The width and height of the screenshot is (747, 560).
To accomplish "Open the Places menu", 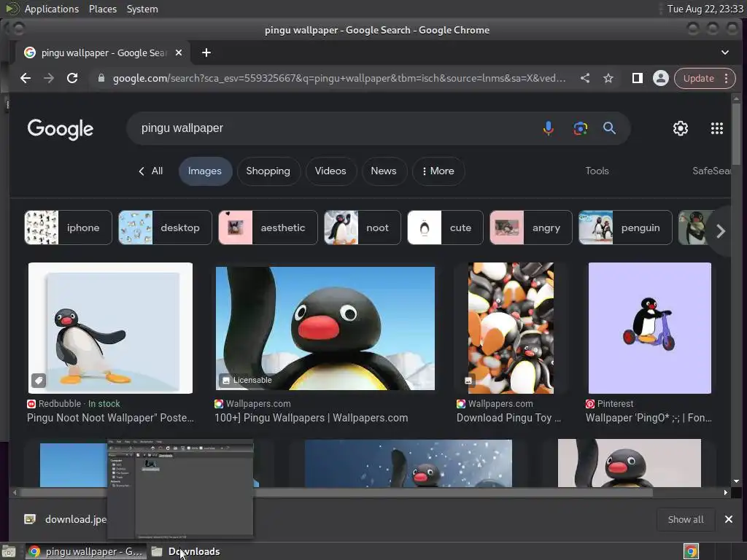I will click(103, 9).
